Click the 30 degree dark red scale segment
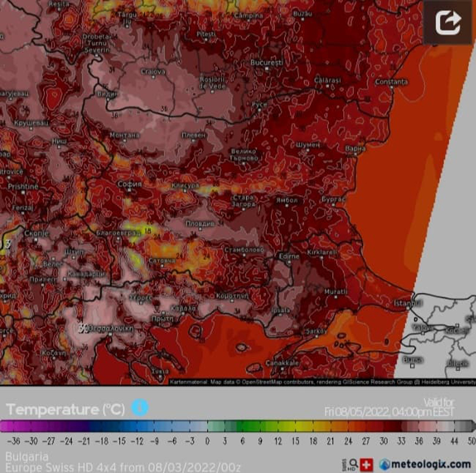This screenshot has width=476, height=473. pos(384,427)
